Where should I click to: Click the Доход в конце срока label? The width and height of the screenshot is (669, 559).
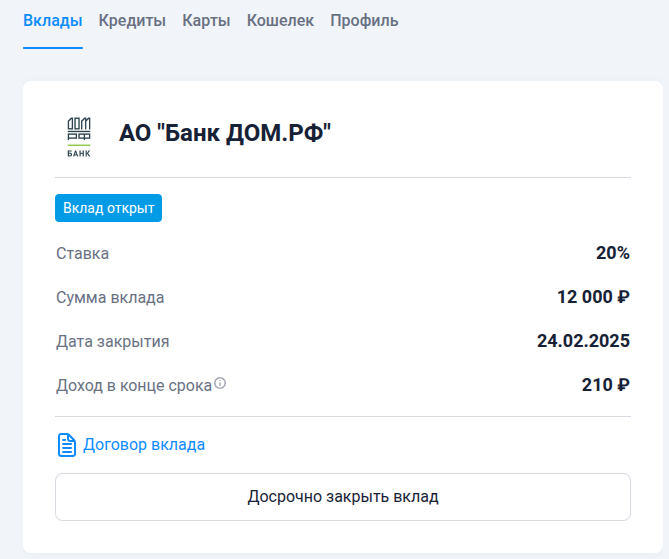pos(134,386)
